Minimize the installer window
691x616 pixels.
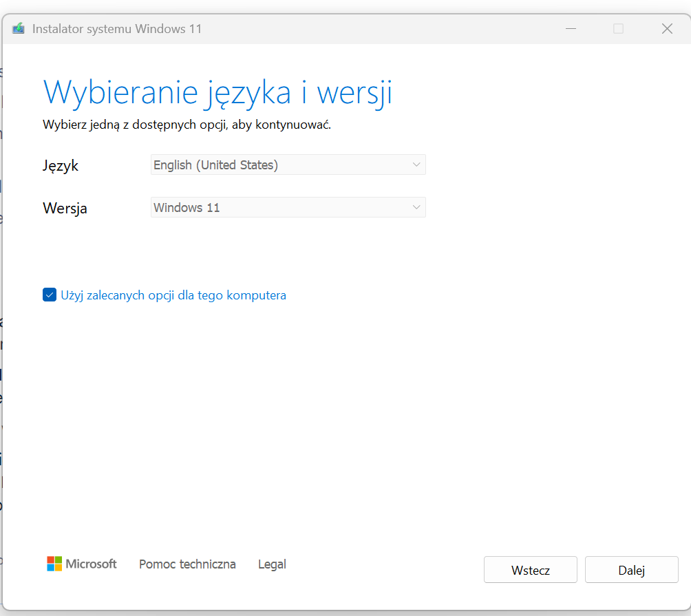(x=571, y=29)
